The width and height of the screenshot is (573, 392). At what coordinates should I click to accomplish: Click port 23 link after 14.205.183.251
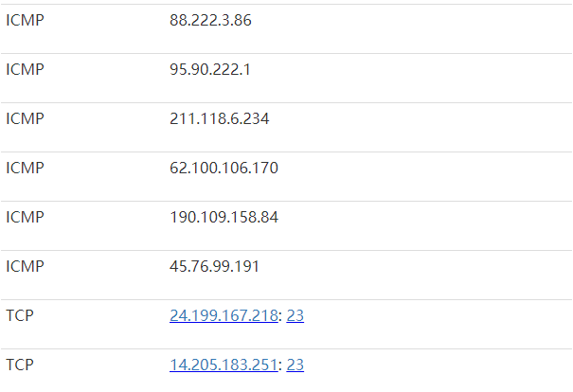click(295, 365)
